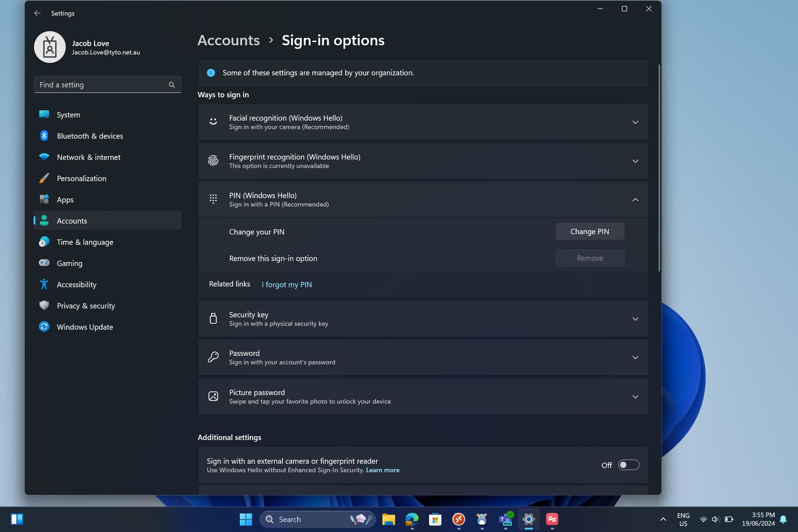Toggle external camera or fingerprint sign-in
This screenshot has height=532, width=798.
click(628, 465)
